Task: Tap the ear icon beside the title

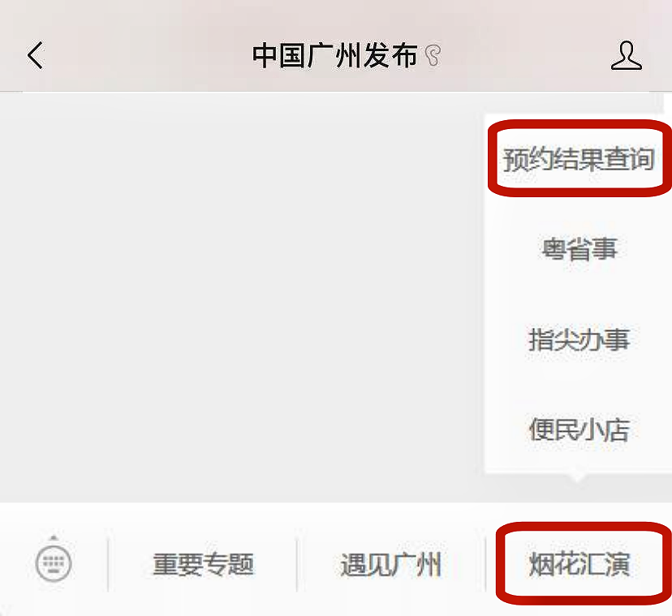Action: [x=433, y=56]
